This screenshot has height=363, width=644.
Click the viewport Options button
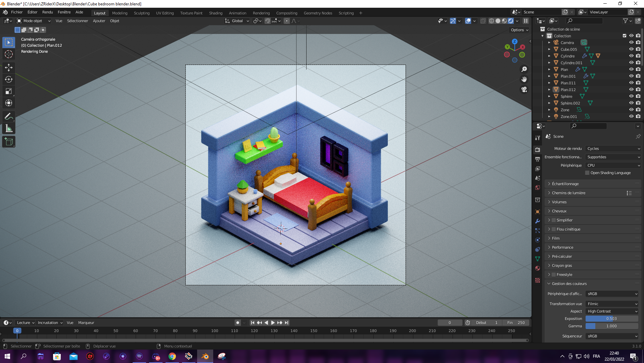(x=519, y=30)
